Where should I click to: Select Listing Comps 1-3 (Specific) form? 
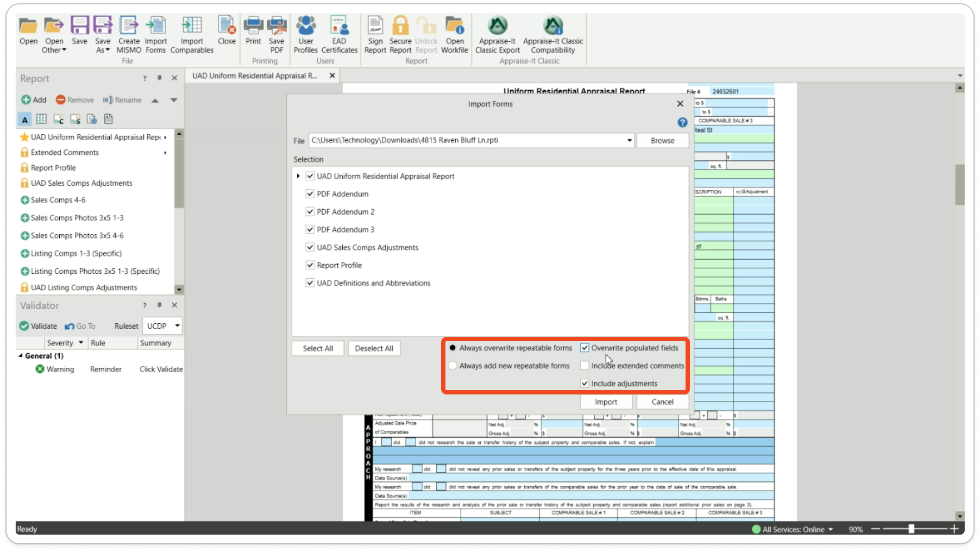(x=76, y=253)
